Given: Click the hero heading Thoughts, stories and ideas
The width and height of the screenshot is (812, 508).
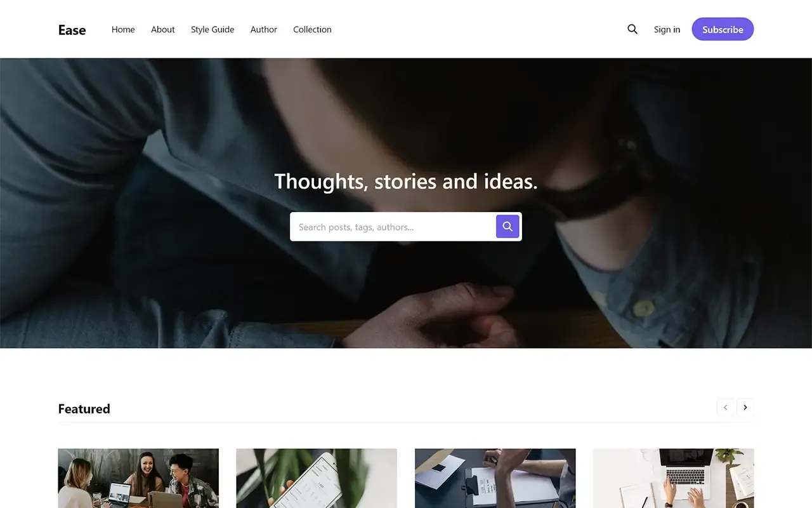Looking at the screenshot, I should point(406,181).
